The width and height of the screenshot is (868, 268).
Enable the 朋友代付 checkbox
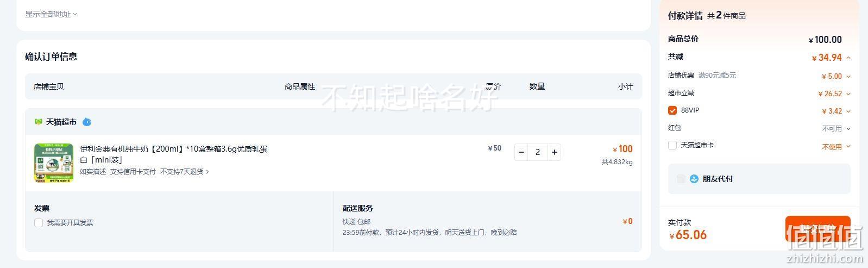point(681,179)
